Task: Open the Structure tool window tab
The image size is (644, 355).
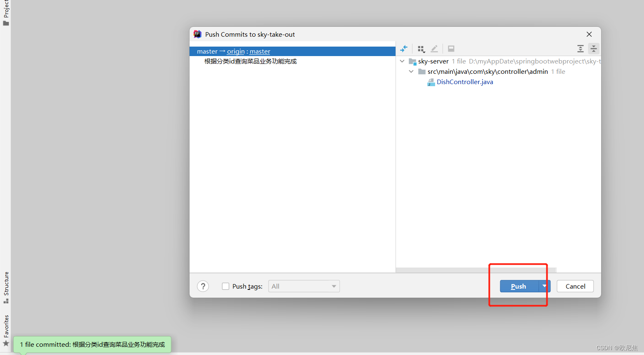Action: 6,287
